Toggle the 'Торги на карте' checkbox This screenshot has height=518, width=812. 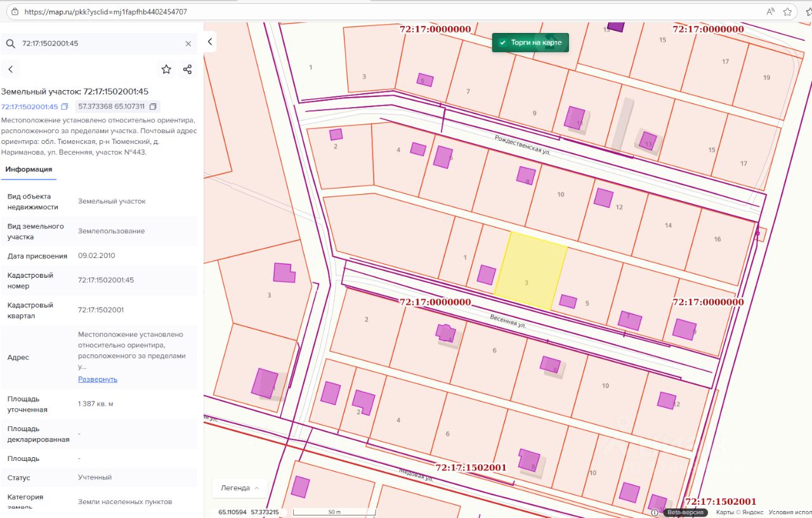(502, 42)
